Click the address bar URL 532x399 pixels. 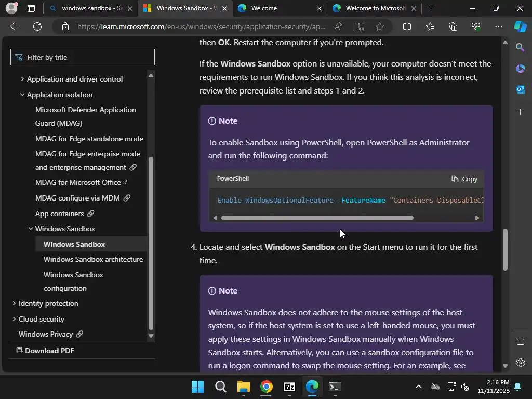click(x=201, y=26)
